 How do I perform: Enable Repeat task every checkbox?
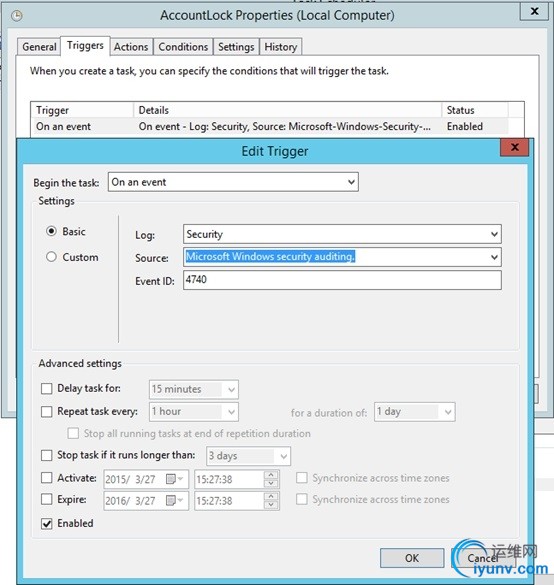tap(47, 412)
